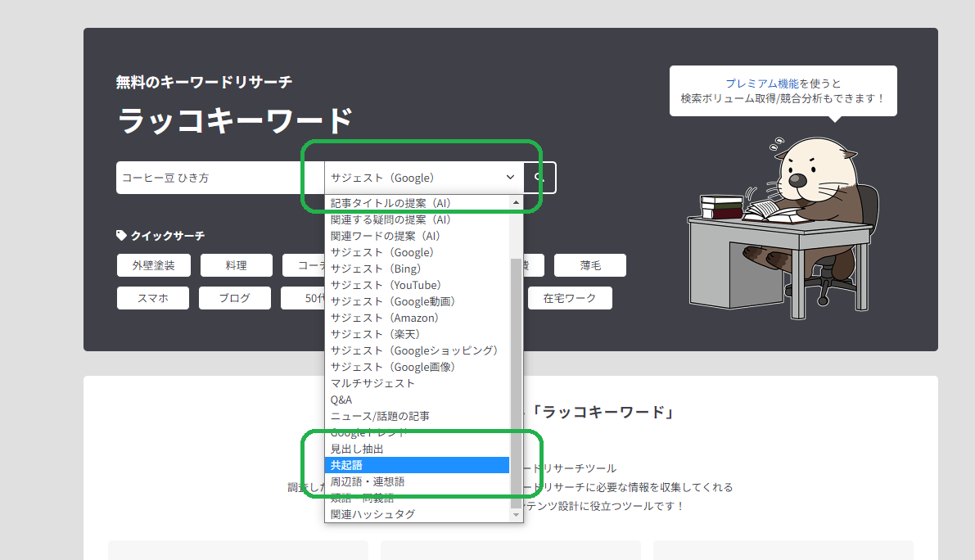The height and width of the screenshot is (560, 975).
Task: Click the search magnifier icon
Action: pos(538,177)
